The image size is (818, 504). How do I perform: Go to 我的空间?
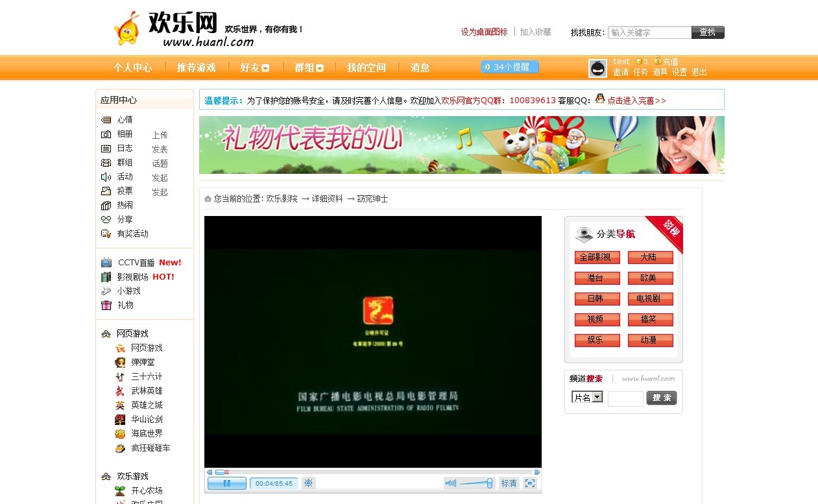pyautogui.click(x=367, y=67)
